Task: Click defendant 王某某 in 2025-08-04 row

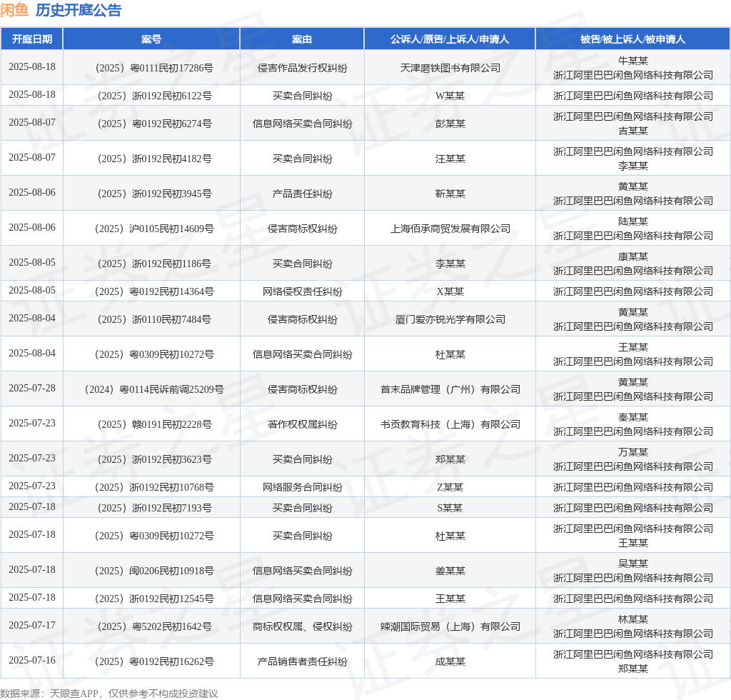Action: 632,347
